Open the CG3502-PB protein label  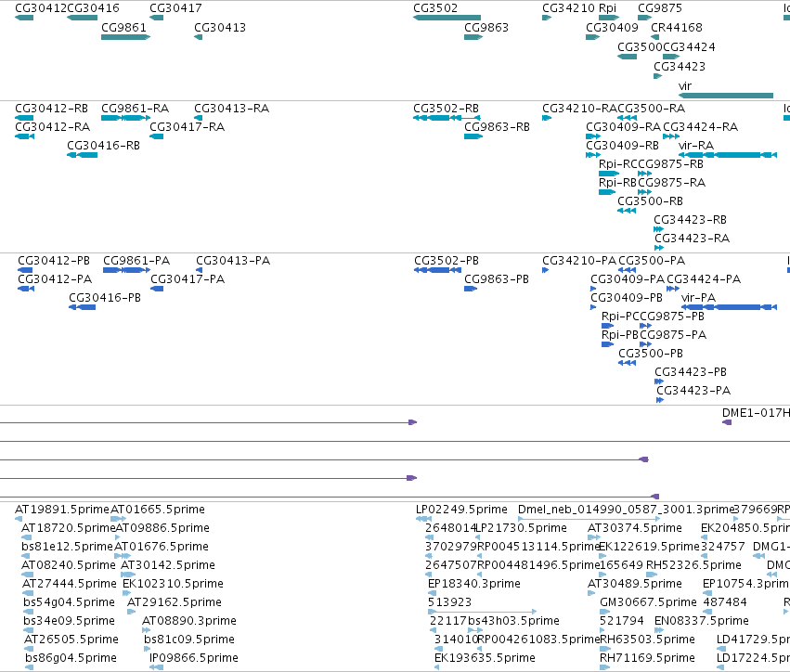tap(447, 261)
